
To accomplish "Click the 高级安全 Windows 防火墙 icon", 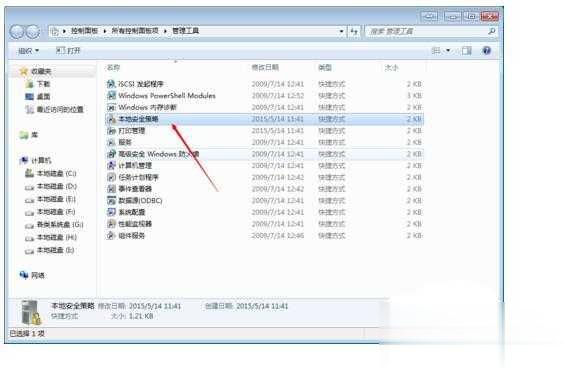I will point(111,154).
